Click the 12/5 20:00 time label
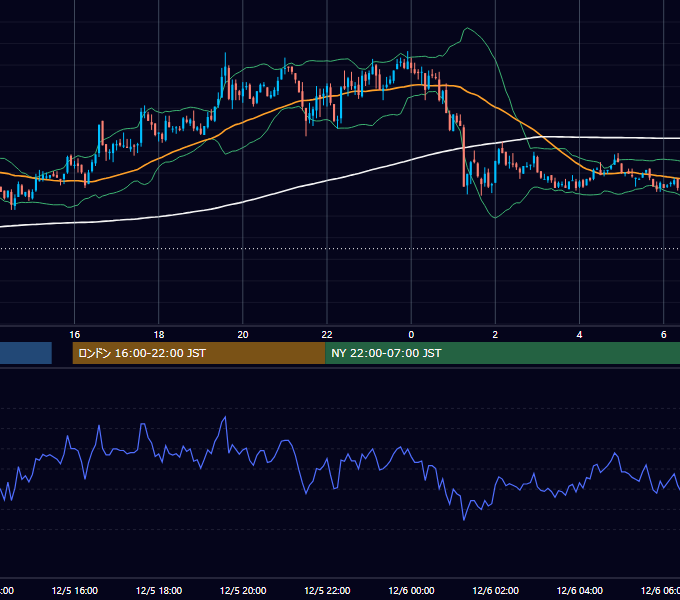 243,590
